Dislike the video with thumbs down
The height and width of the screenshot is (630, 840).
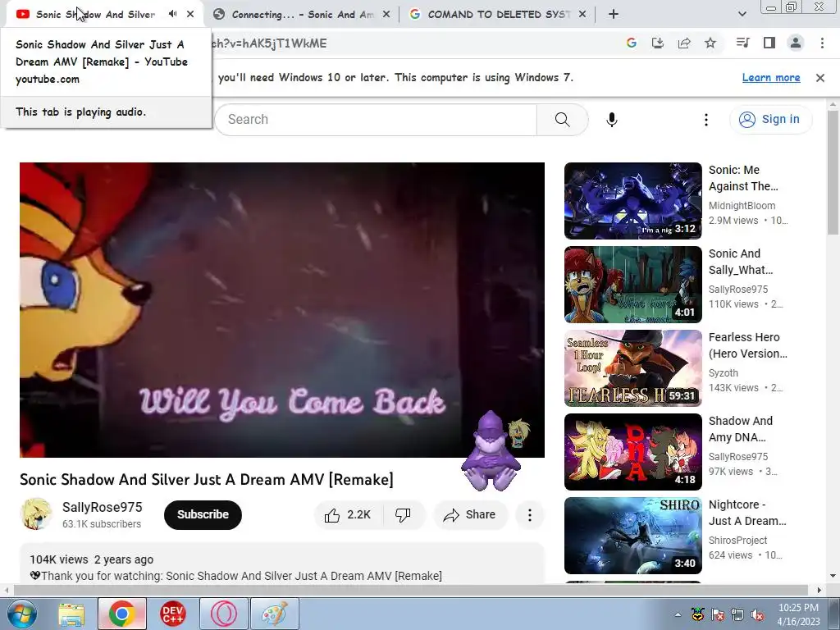click(403, 515)
